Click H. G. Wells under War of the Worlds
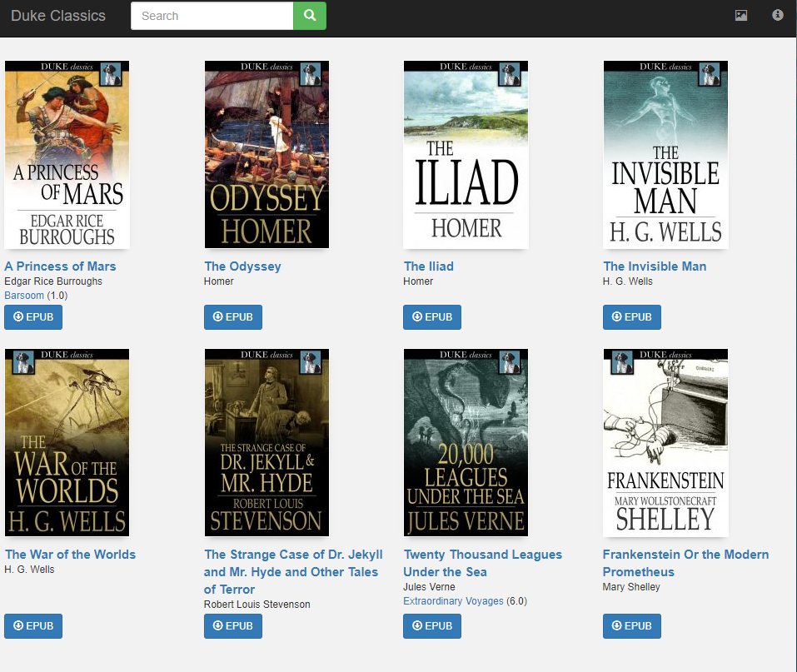 29,570
